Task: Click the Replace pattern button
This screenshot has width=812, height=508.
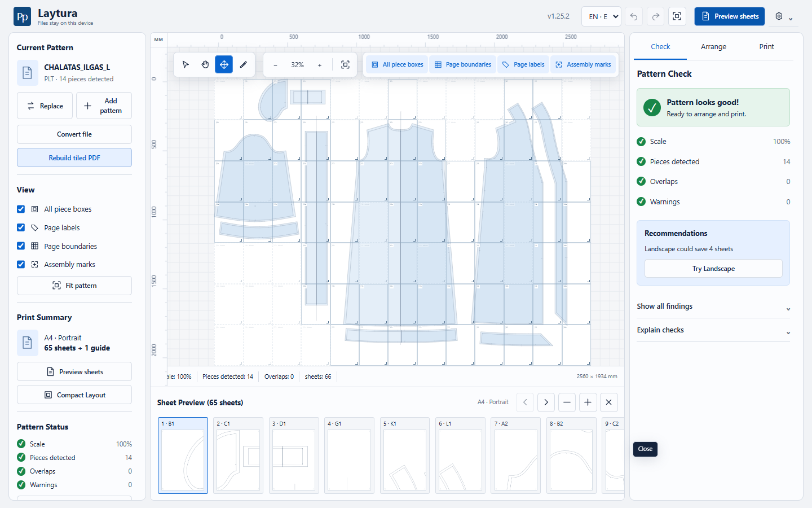Action: point(45,106)
